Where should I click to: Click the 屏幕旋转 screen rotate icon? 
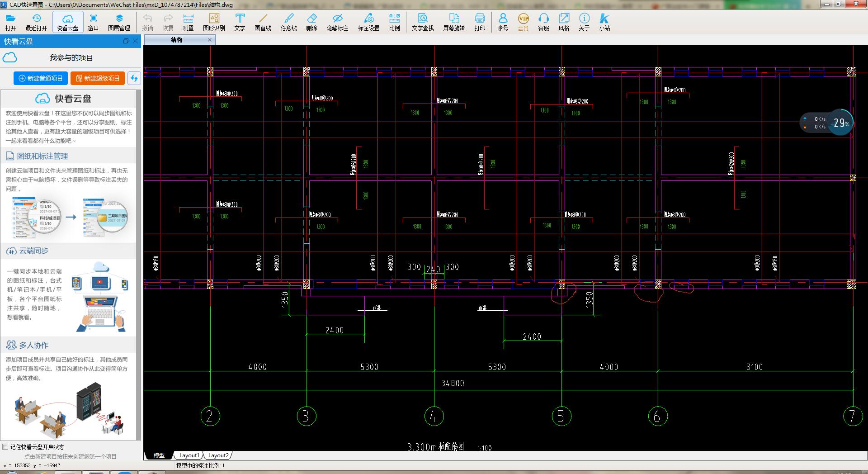click(x=454, y=22)
